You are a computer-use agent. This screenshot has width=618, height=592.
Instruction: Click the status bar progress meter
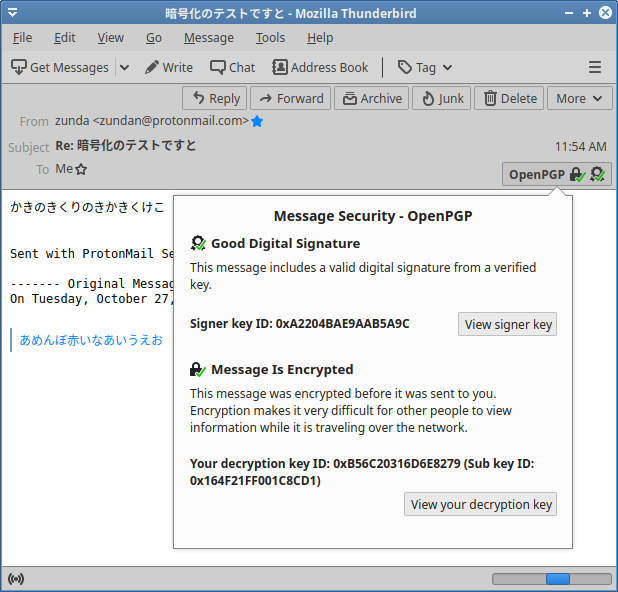click(x=552, y=579)
